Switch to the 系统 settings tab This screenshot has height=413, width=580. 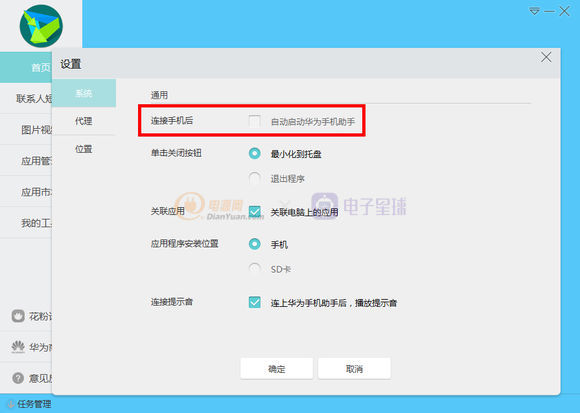[x=84, y=93]
